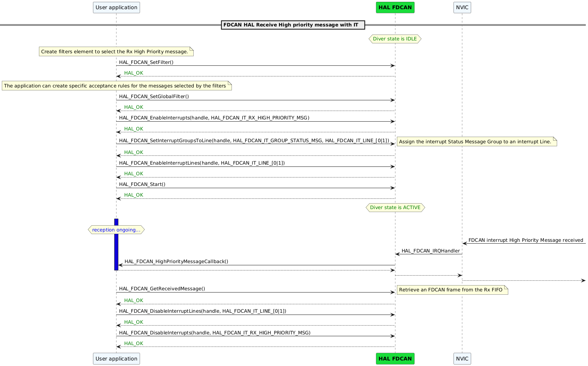Click the diagram title FDCAN HAL Receive High priority
The width and height of the screenshot is (588, 366).
click(292, 25)
